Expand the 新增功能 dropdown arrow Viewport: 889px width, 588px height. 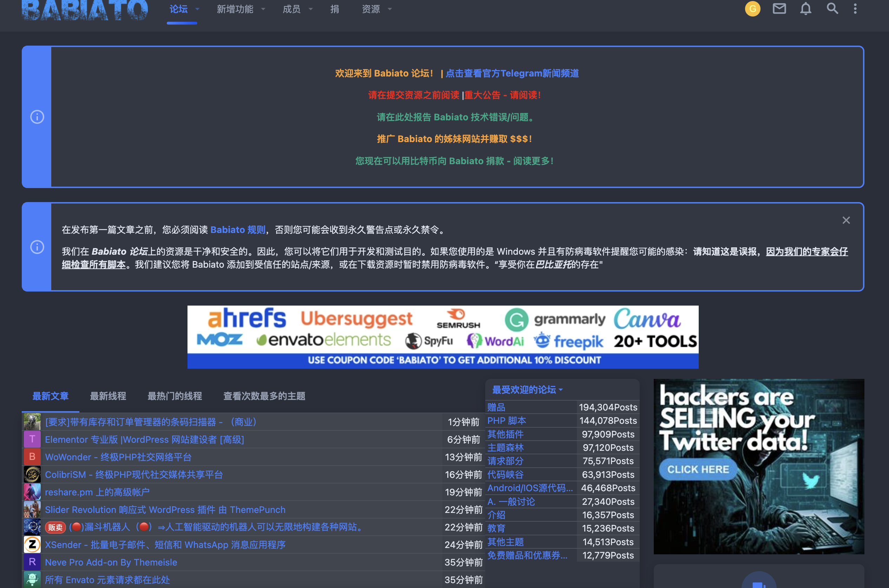[x=263, y=9]
